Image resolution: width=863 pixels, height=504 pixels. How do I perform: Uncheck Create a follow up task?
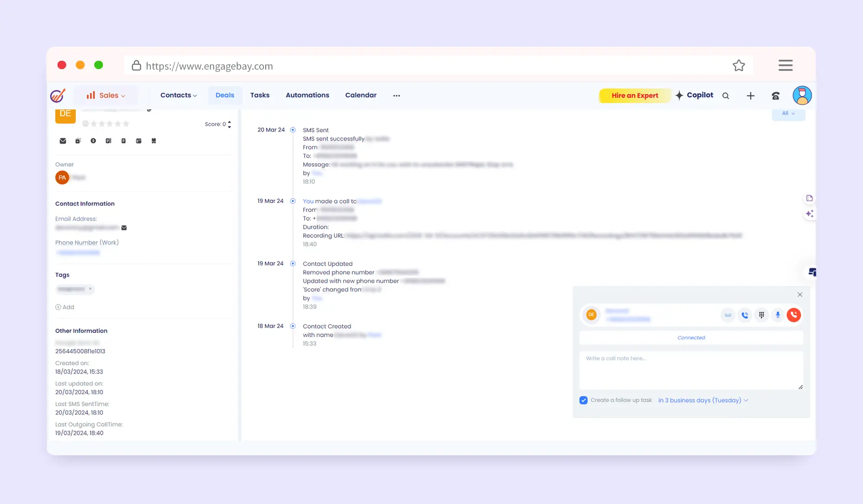[x=583, y=400]
